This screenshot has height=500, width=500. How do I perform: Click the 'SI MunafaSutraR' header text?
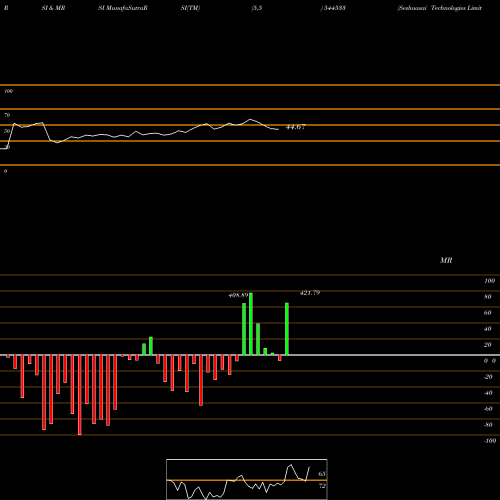123,8
